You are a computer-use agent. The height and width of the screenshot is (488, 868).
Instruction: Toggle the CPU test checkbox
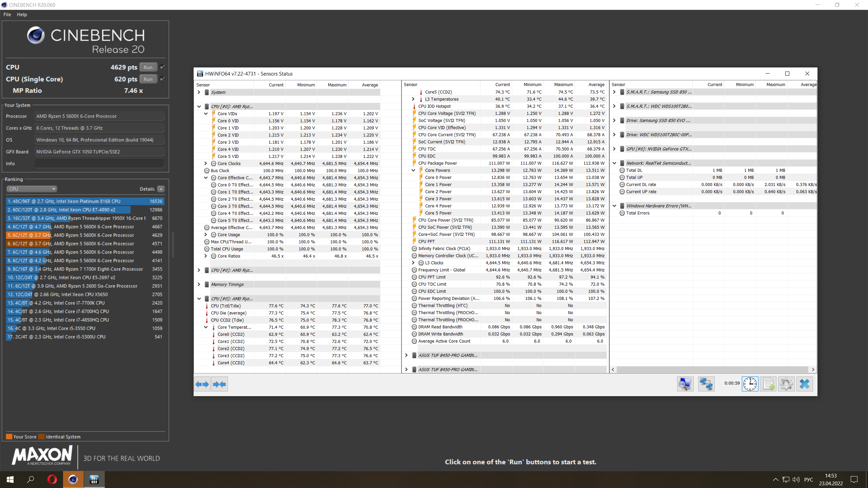(163, 67)
